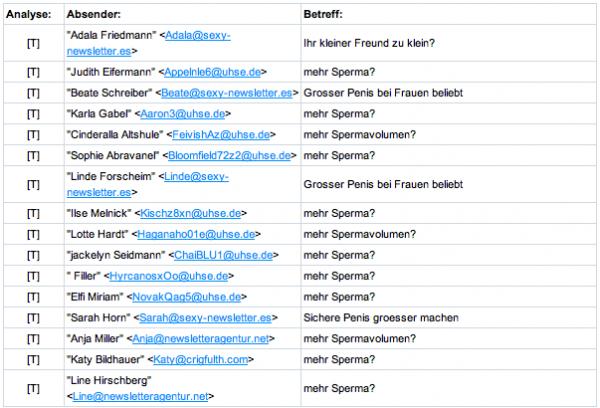This screenshot has width=600, height=408.
Task: Open Sarah@sexy-newsletter.es address link
Action: 205,318
